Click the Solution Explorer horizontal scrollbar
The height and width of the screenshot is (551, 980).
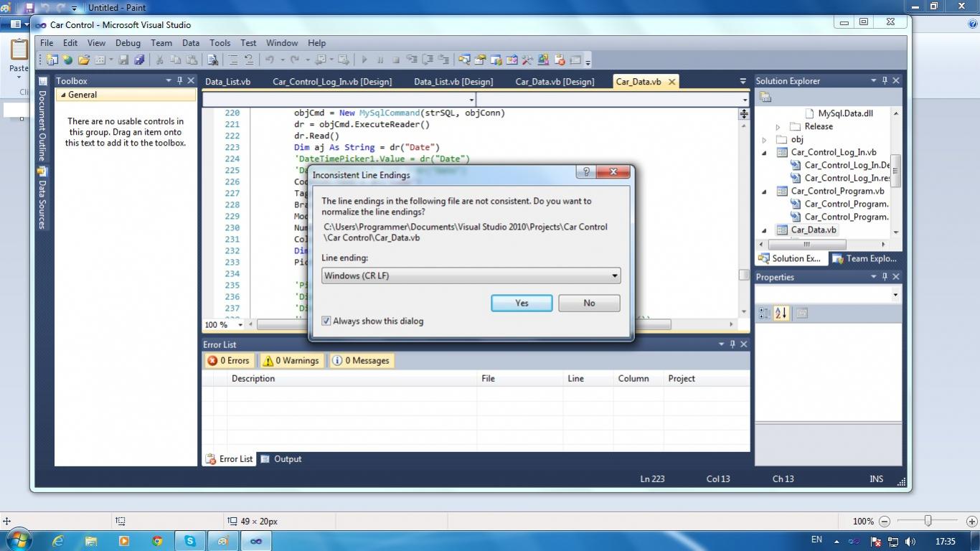pyautogui.click(x=823, y=244)
